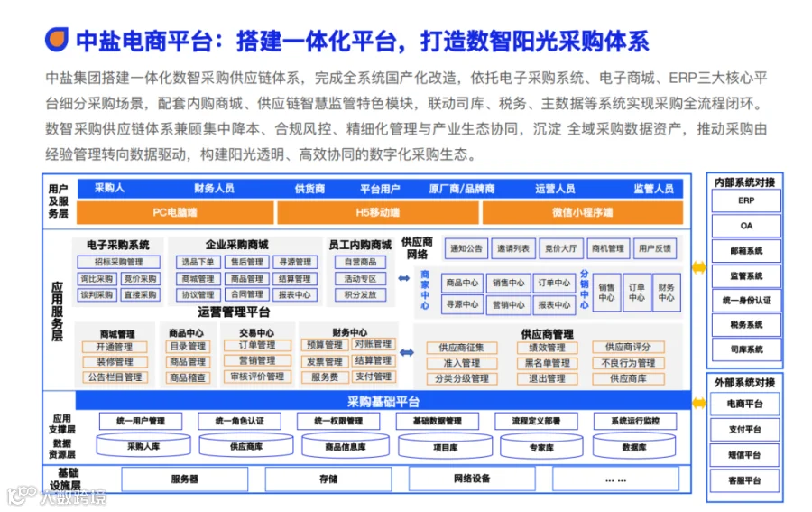Viewport: 812px width, 512px height.
Task: Click the 营销中心 box
Action: (x=509, y=304)
